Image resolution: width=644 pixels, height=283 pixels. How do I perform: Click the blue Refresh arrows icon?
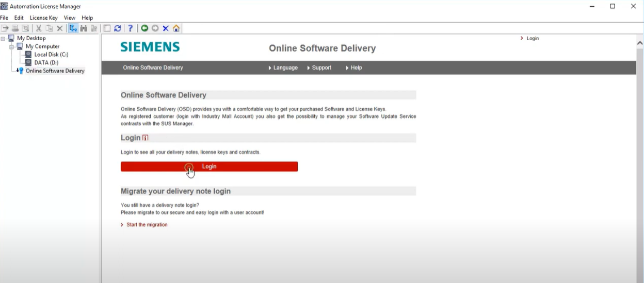(x=118, y=28)
